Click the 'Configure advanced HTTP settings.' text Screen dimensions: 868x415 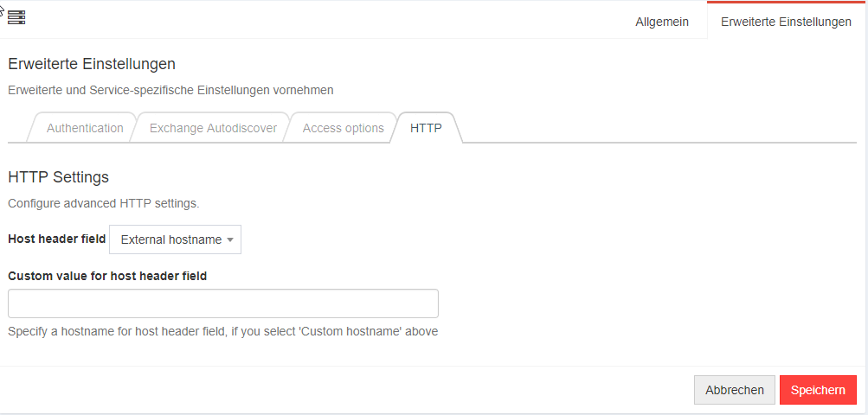(104, 204)
